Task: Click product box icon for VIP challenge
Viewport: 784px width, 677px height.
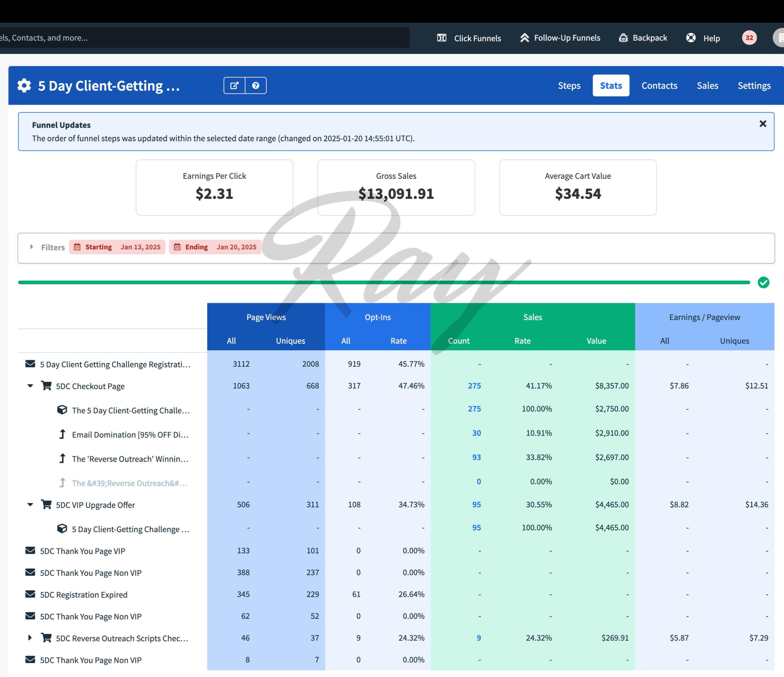Action: coord(62,528)
